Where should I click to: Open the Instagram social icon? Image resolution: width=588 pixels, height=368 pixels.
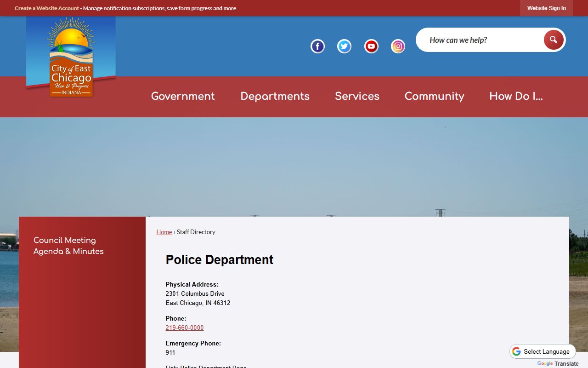398,46
